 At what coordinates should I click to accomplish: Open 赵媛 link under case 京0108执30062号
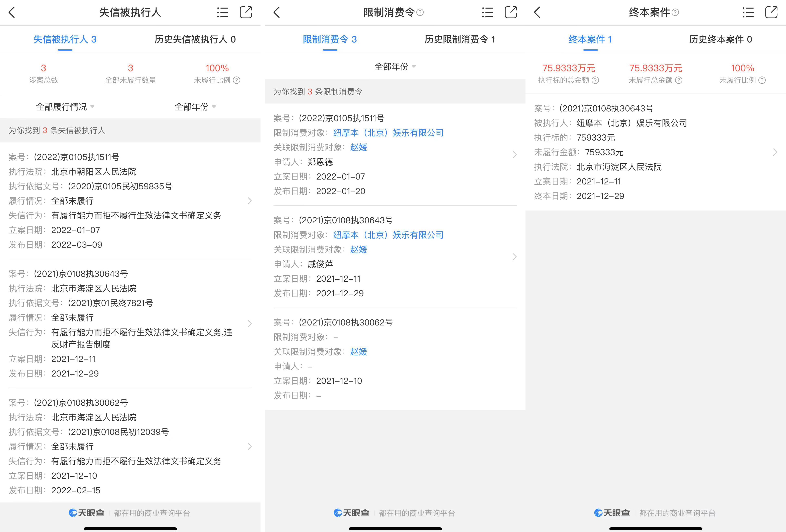[358, 351]
